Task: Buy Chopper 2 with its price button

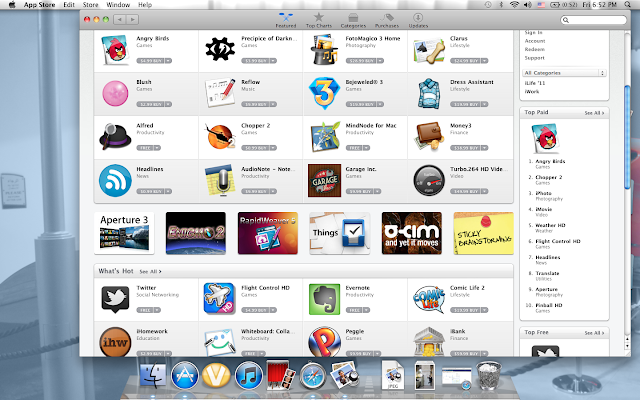Action: [x=255, y=148]
